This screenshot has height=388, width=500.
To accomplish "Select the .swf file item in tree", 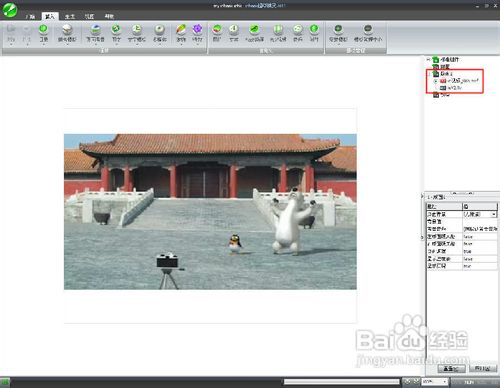I will pos(459,81).
